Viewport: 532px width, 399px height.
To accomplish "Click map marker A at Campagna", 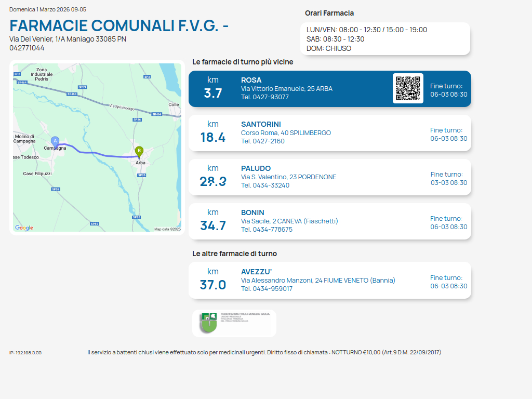I will coord(55,141).
